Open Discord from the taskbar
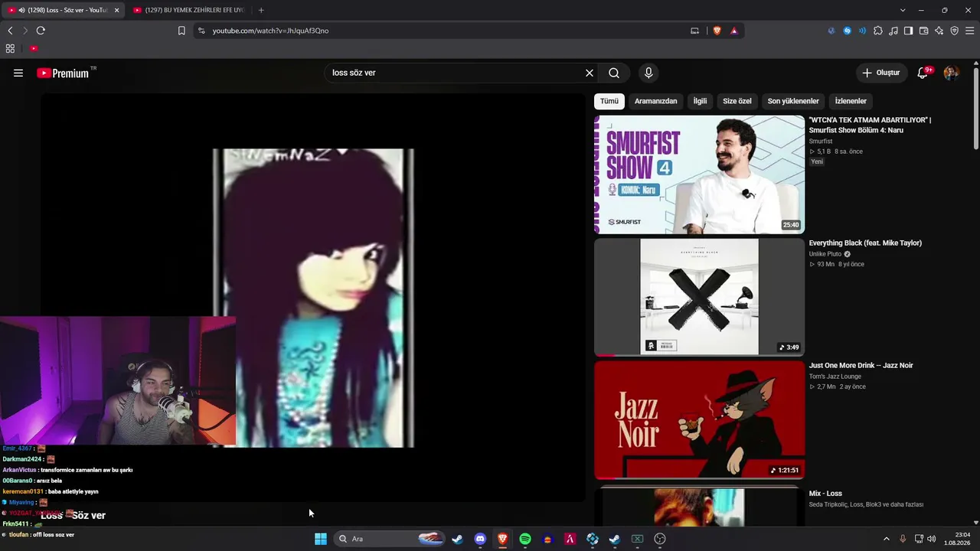Image resolution: width=980 pixels, height=551 pixels. pos(480,539)
